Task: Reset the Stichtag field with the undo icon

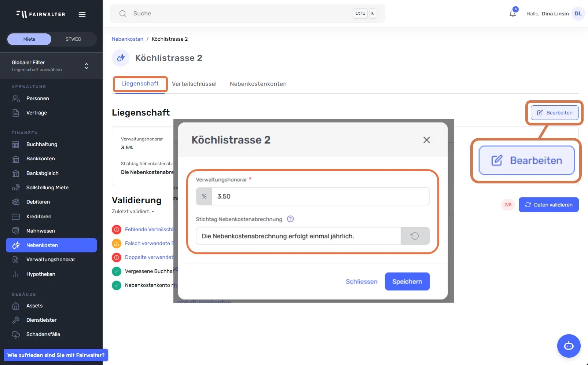Action: [415, 236]
